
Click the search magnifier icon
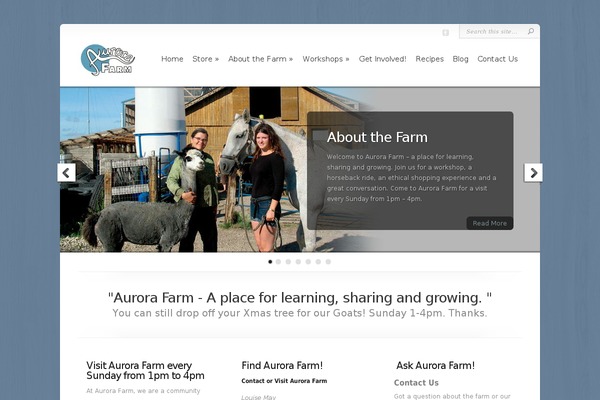point(531,31)
